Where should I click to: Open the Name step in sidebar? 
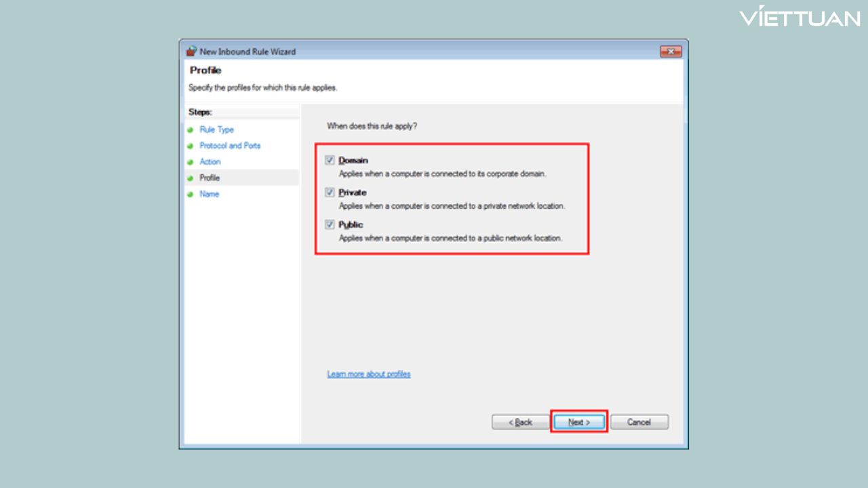click(x=210, y=195)
